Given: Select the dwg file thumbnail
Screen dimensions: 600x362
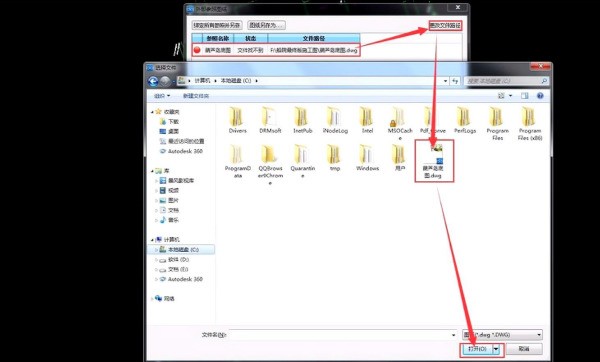Looking at the screenshot, I should pos(434,154).
